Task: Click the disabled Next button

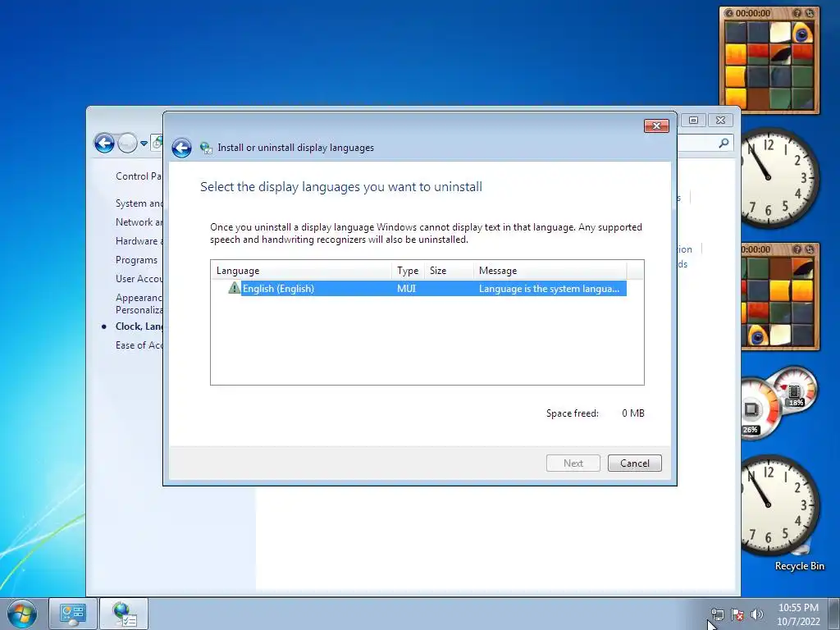Action: tap(573, 463)
